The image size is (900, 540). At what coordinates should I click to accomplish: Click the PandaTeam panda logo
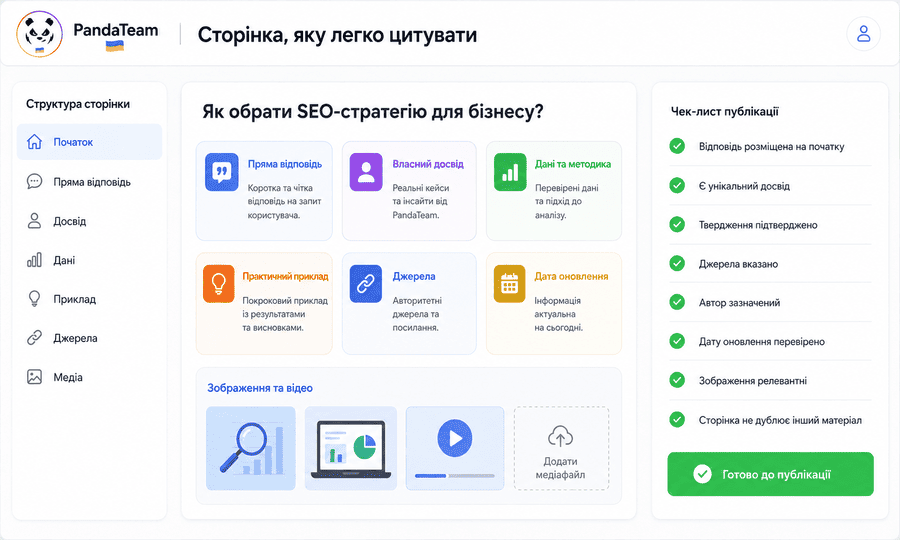(x=39, y=34)
